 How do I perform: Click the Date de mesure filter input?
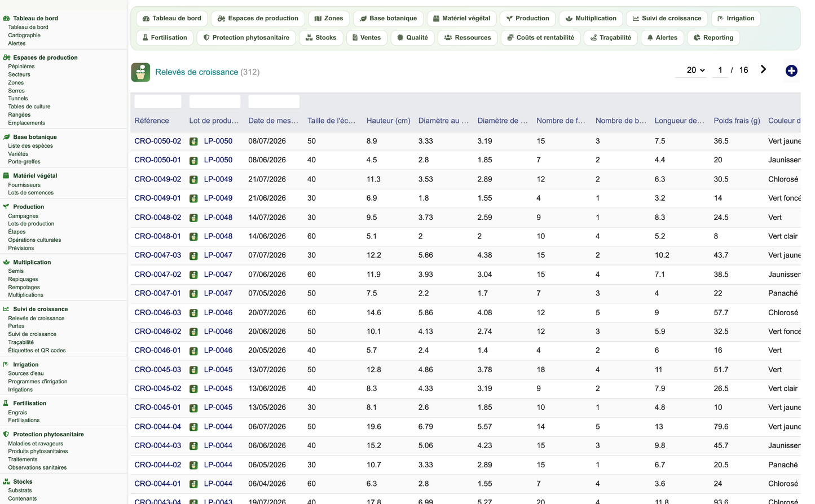point(274,101)
